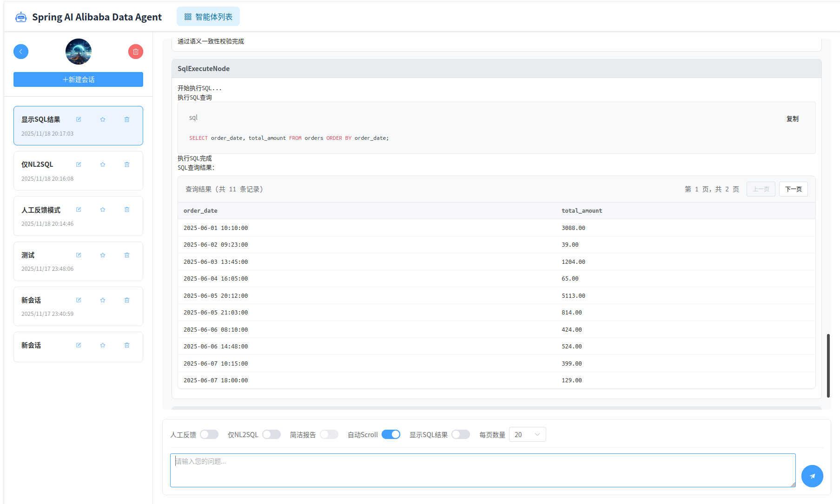This screenshot has height=504, width=840.
Task: Edit the 新会话 session title with pencil icon
Action: (x=78, y=300)
